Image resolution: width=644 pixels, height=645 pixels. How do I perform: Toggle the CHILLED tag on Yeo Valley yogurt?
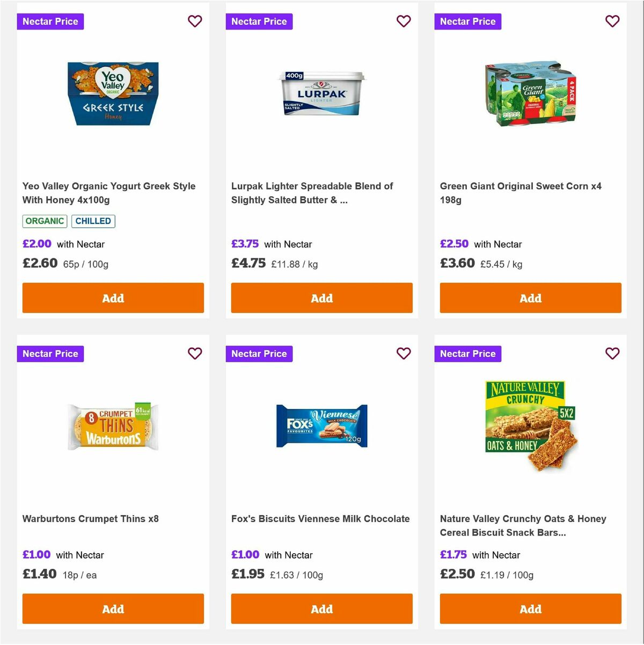[x=93, y=221]
